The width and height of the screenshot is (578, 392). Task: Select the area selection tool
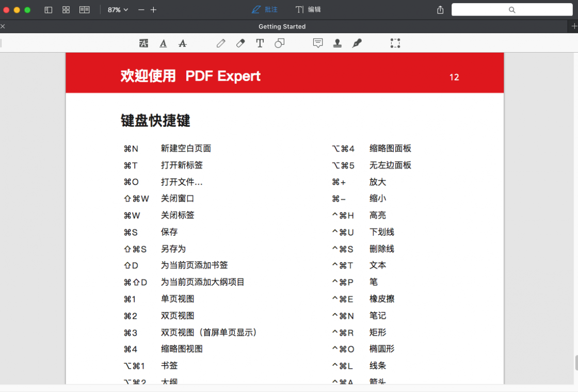[x=395, y=43]
